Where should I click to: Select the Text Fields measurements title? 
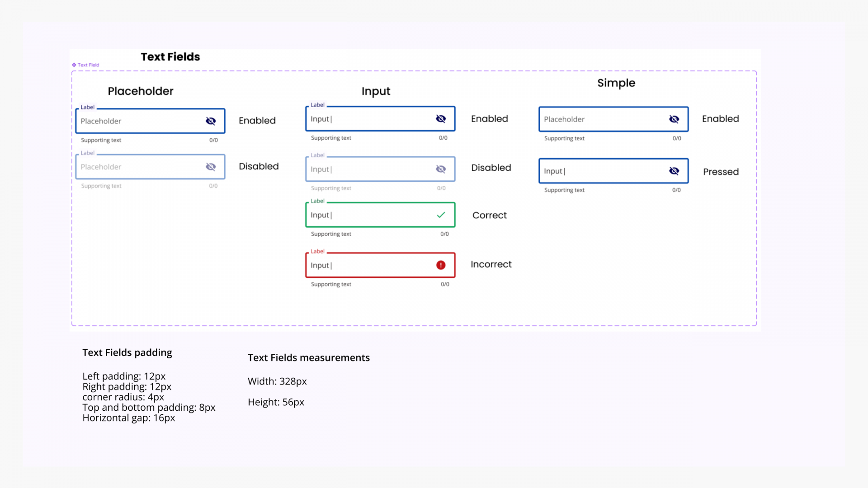click(308, 358)
